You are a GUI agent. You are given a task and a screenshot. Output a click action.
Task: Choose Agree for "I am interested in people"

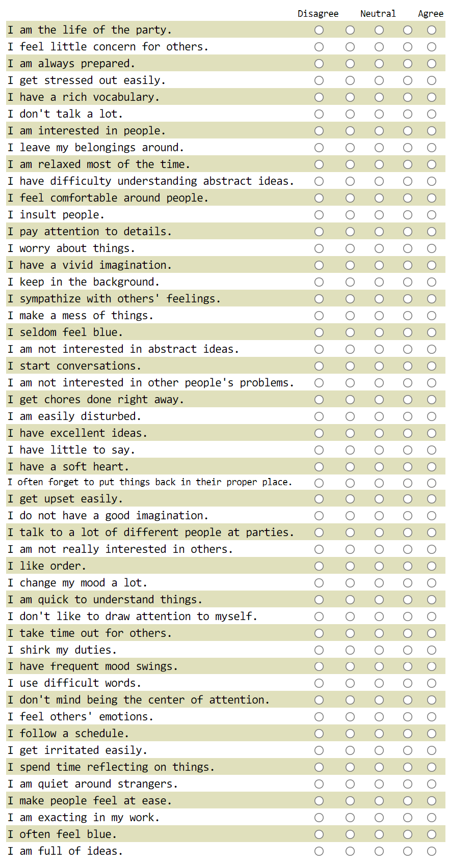click(x=432, y=131)
